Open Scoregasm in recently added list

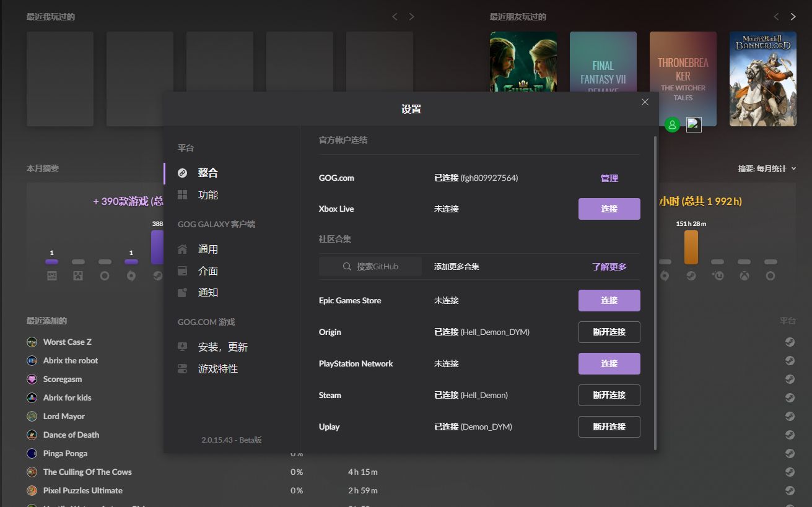pyautogui.click(x=63, y=379)
